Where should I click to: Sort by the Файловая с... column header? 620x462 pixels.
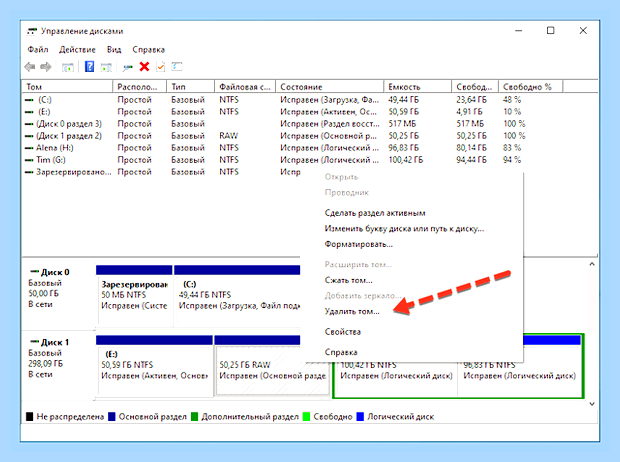245,87
